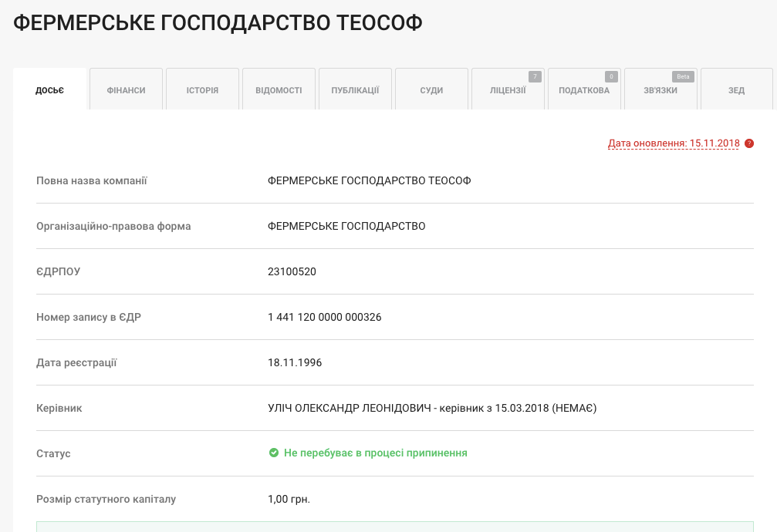The image size is (777, 532).
Task: Switch to the ІСТОРІЯ tab
Action: (202, 89)
